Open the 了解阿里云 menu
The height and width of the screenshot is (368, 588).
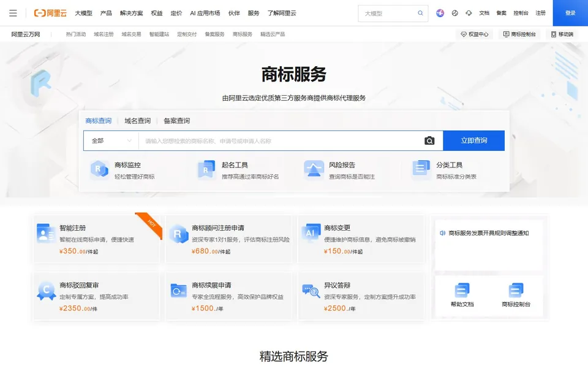coord(282,13)
